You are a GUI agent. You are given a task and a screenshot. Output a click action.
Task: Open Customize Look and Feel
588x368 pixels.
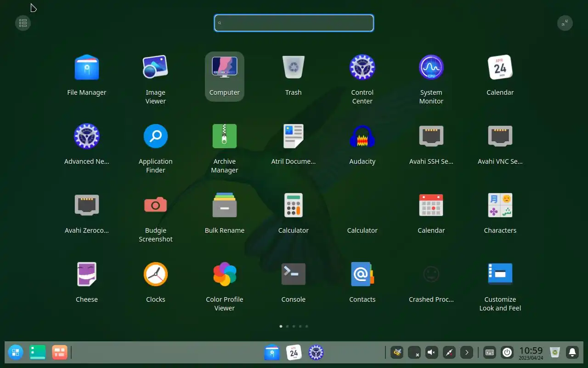pos(500,275)
